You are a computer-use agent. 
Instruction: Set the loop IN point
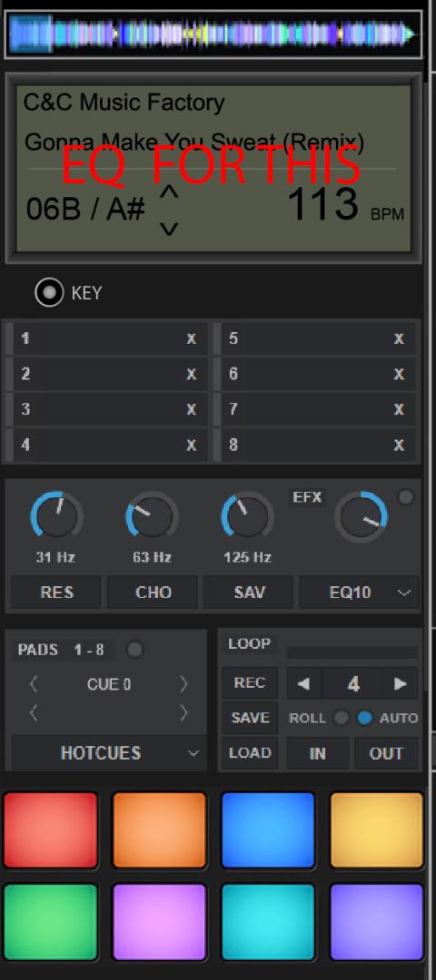point(318,753)
